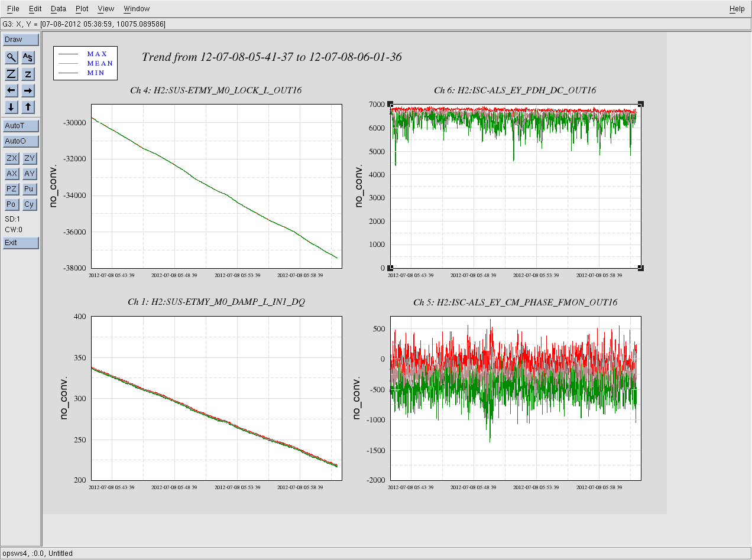Click the Exit button

21,243
